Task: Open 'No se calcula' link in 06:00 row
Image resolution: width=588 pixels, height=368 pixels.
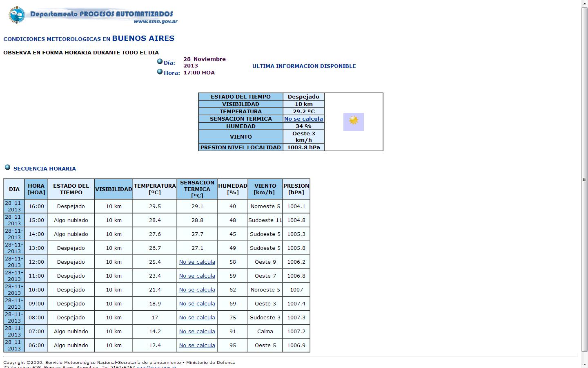Action: pos(197,345)
